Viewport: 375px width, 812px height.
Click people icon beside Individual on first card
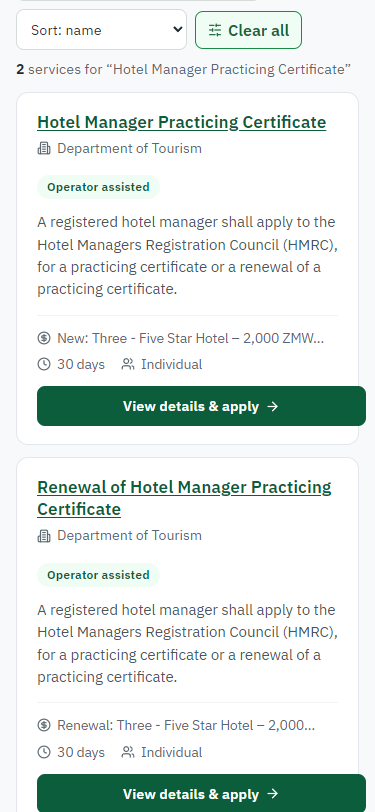point(127,365)
